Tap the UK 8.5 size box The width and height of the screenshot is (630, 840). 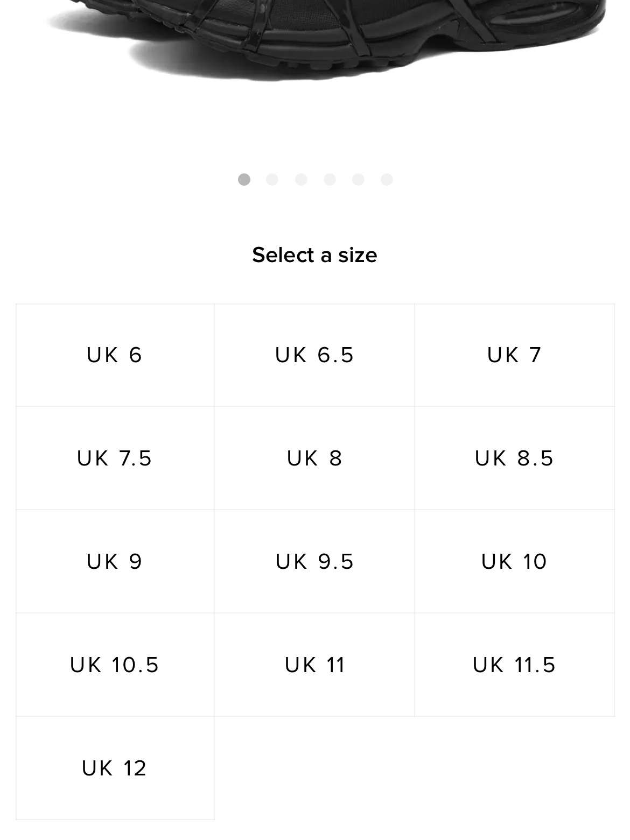click(514, 458)
